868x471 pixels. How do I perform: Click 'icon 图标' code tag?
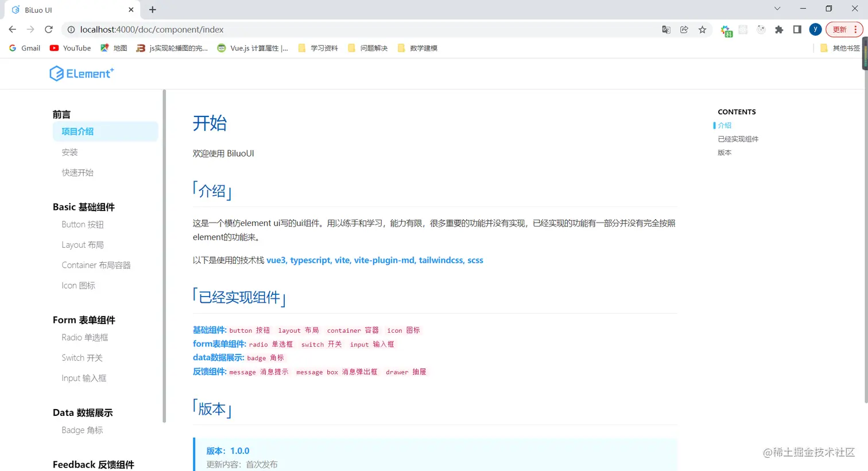(404, 330)
